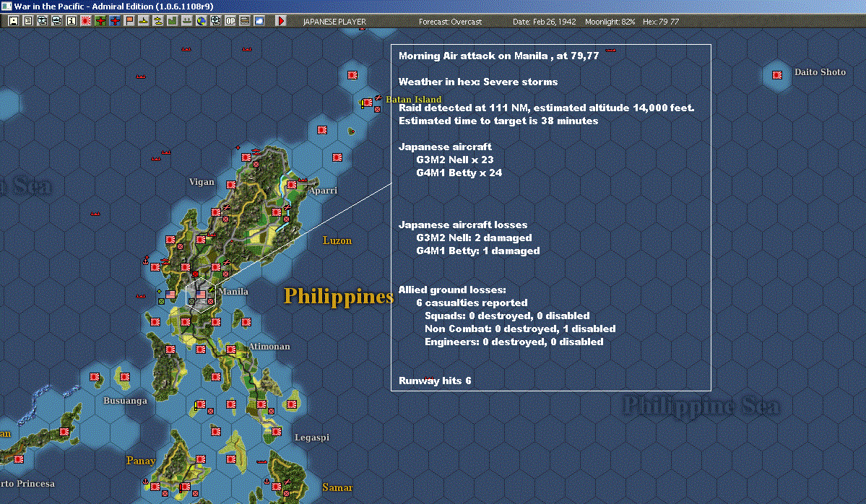This screenshot has width=866, height=504.
Task: Click the third toolbar icon with monitor
Action: tap(43, 21)
